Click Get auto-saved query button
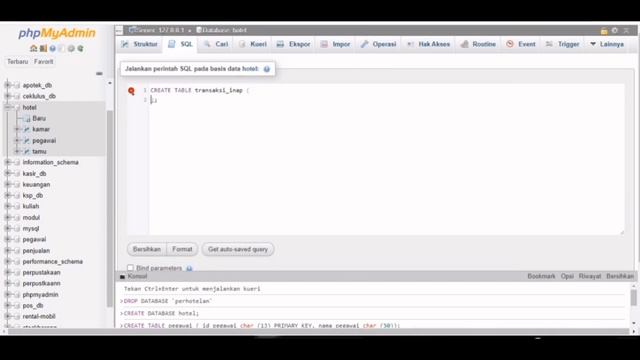This screenshot has width=640, height=360. [x=238, y=249]
